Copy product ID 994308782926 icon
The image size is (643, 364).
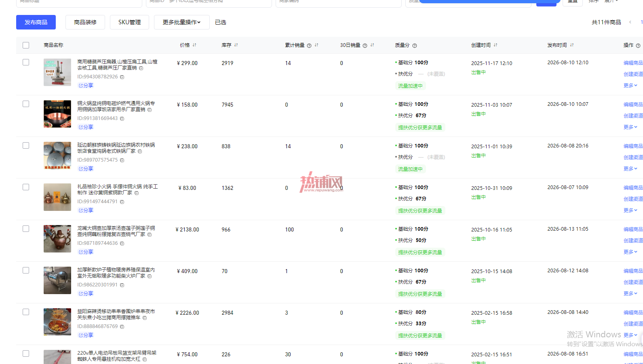(x=122, y=77)
